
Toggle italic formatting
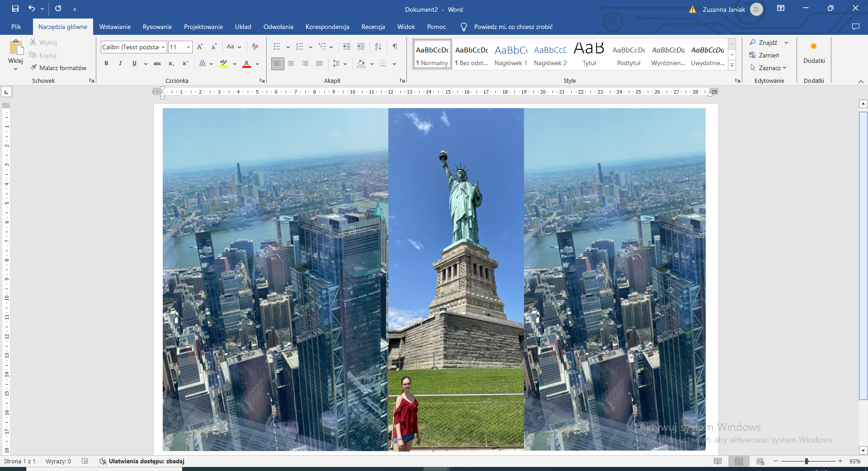120,64
